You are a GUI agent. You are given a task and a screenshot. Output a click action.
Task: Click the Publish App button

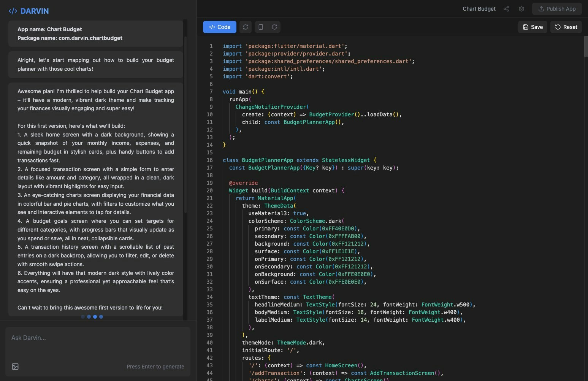click(557, 9)
